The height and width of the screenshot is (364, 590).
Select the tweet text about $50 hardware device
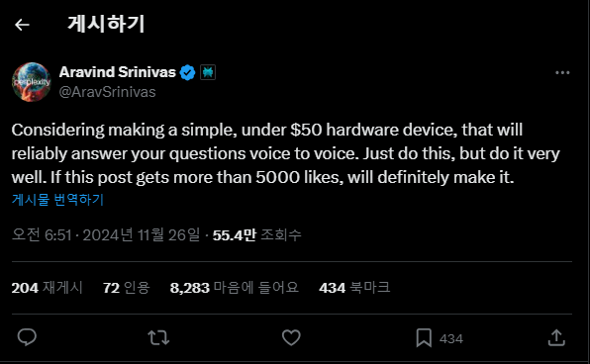click(286, 153)
